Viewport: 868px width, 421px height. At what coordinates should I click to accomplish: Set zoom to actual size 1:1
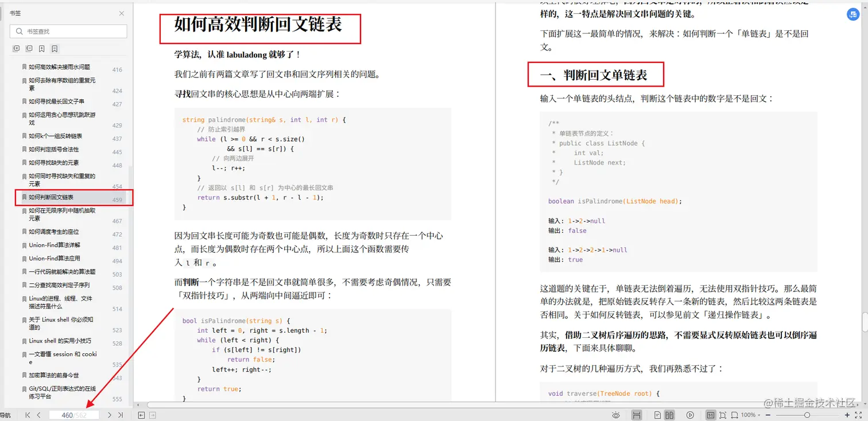[x=710, y=415]
